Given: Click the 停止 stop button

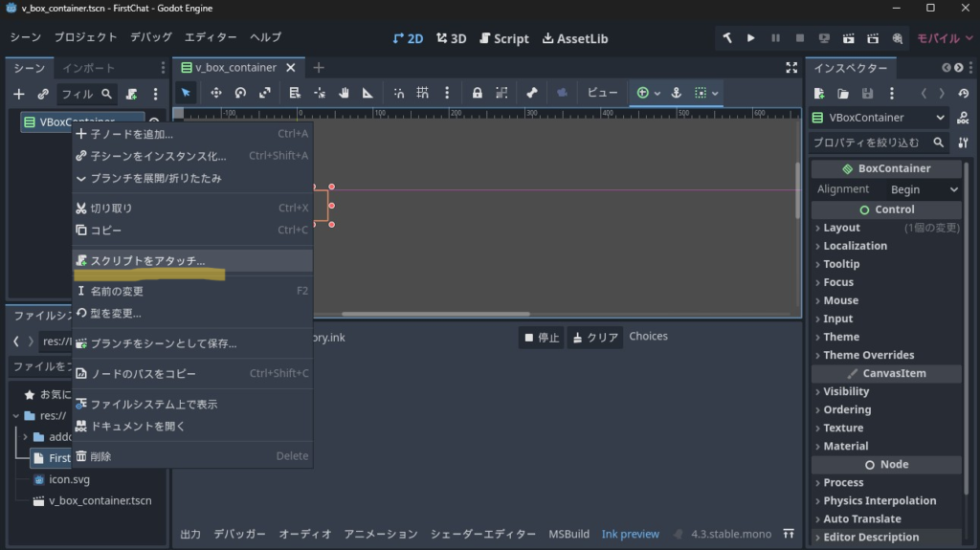Looking at the screenshot, I should click(x=542, y=338).
